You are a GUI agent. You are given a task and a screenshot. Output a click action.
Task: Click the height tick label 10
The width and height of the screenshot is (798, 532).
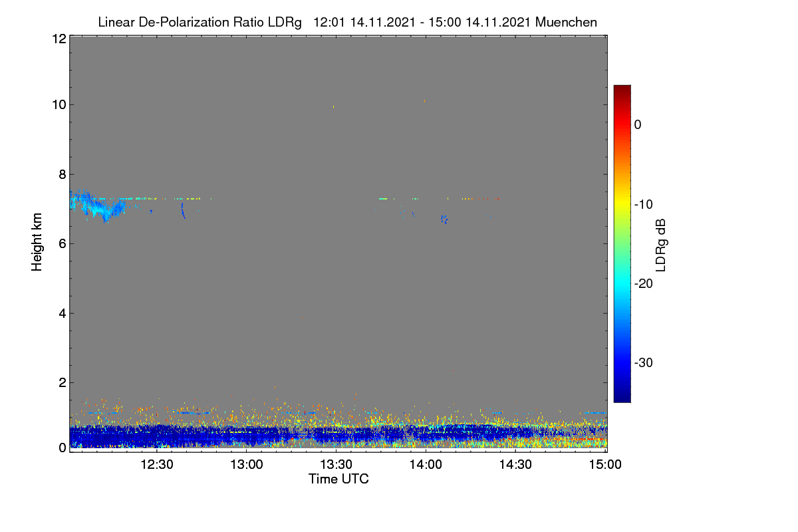click(58, 104)
